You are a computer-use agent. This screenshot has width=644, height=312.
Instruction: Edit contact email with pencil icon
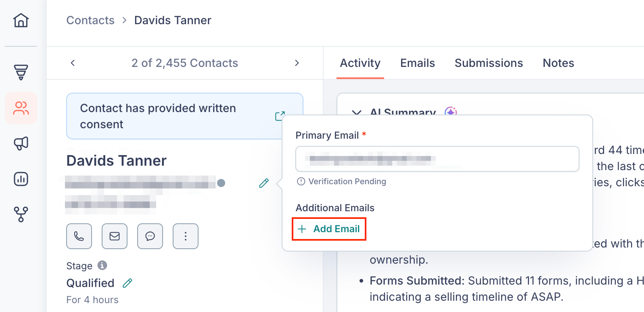264,183
